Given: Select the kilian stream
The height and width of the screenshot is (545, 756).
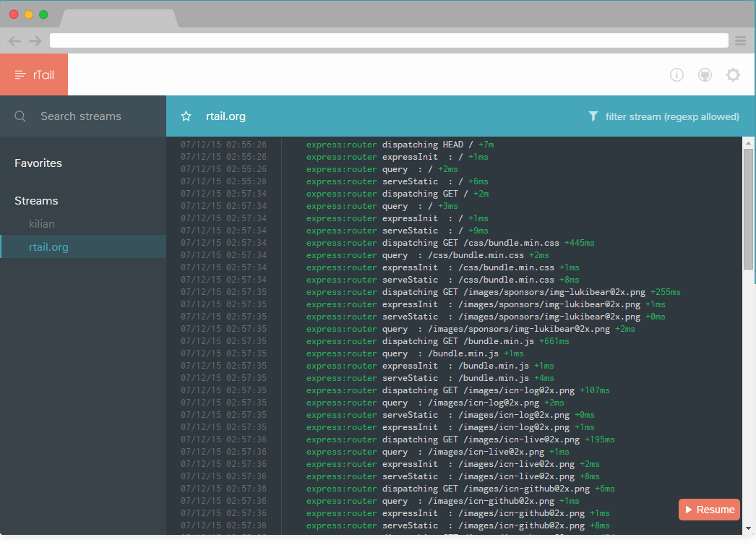Looking at the screenshot, I should [x=41, y=224].
